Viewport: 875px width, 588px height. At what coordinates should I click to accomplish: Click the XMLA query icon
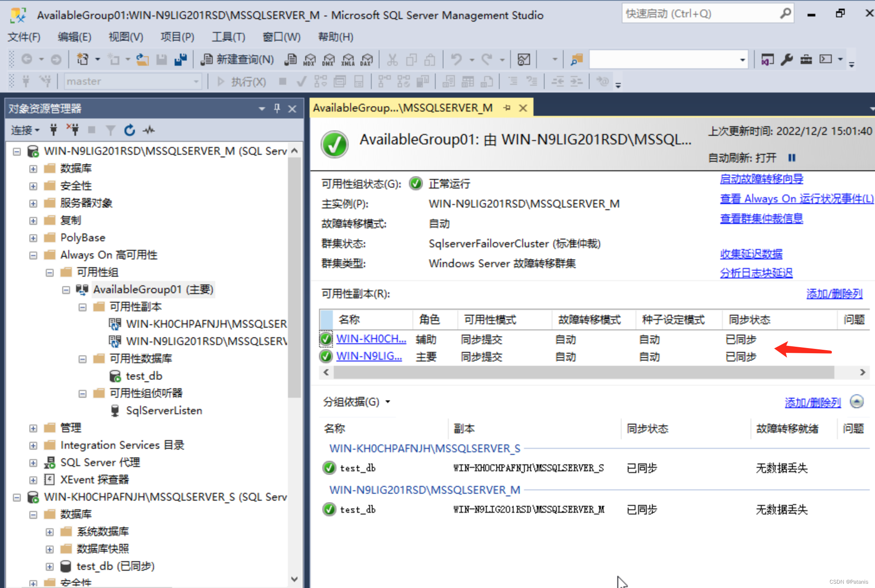tap(348, 59)
